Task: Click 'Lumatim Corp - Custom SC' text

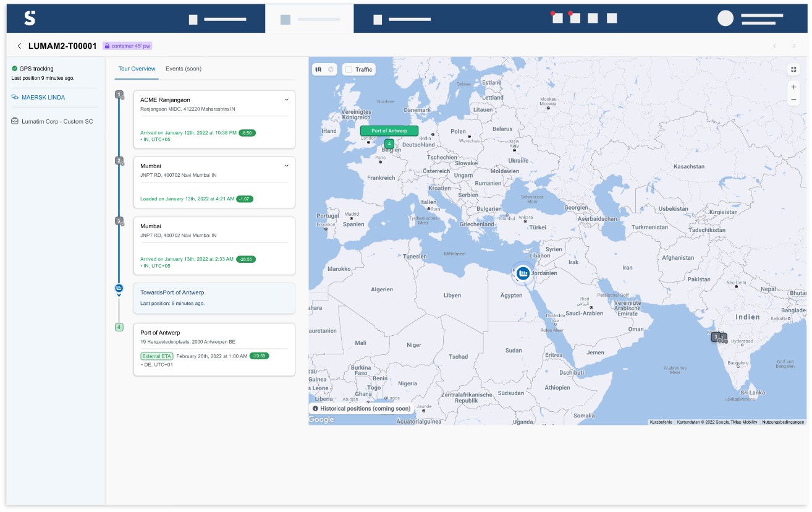Action: click(x=57, y=121)
